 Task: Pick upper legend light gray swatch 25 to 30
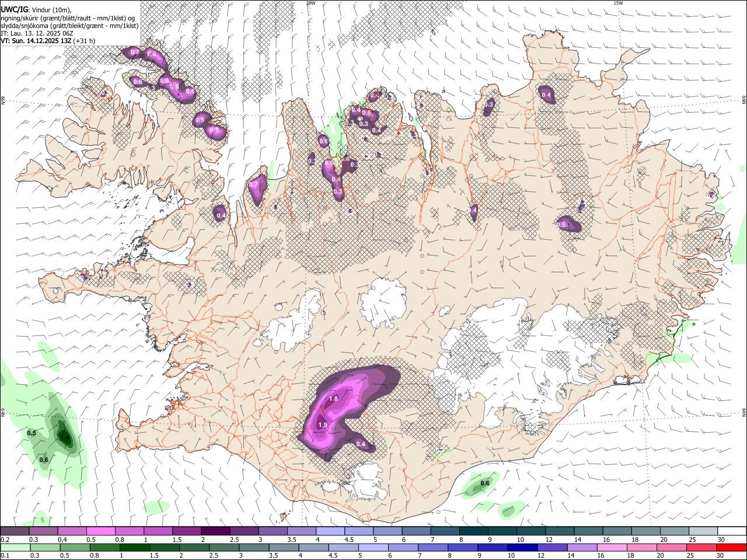[x=703, y=531]
